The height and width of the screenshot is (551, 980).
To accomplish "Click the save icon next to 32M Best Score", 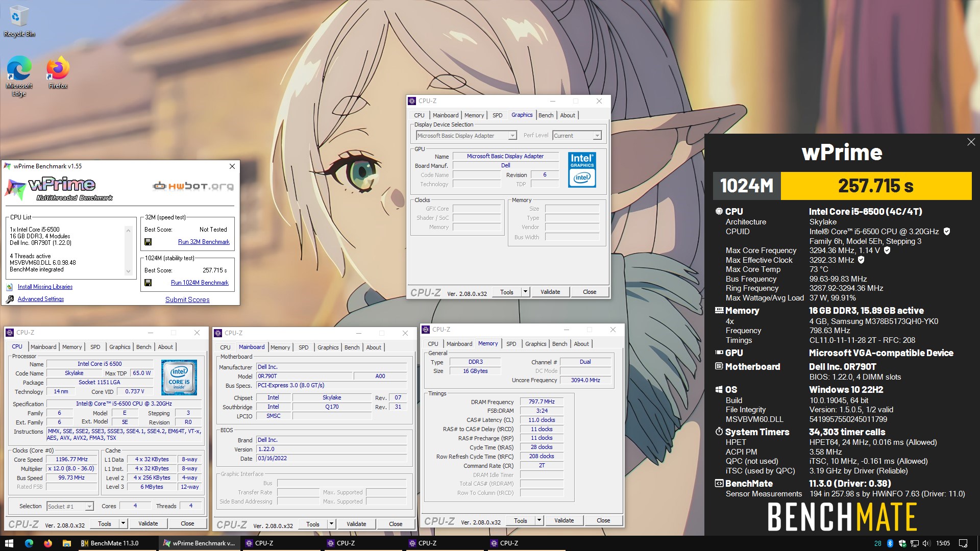I will click(x=148, y=242).
